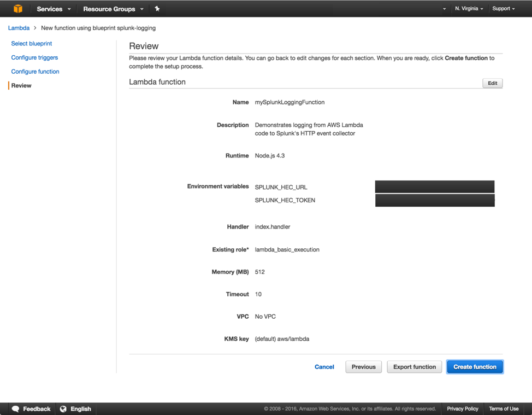Select the Review step in sidebar
532x415 pixels.
coord(21,86)
